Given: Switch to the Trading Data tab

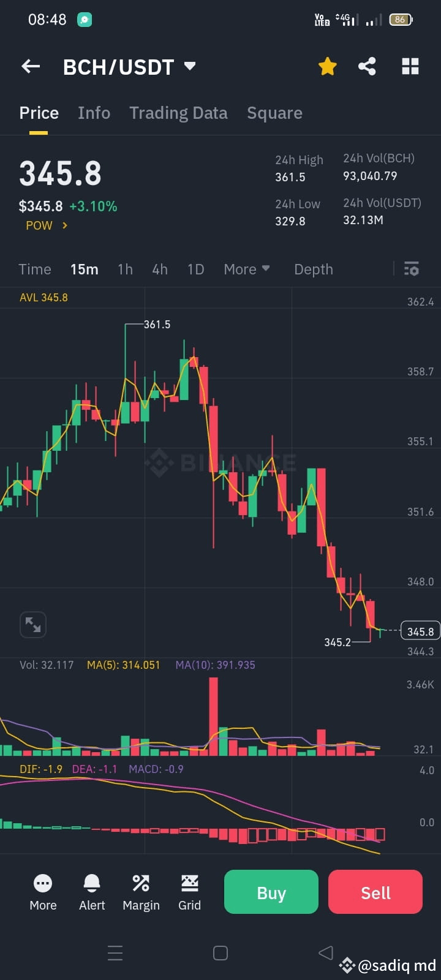Looking at the screenshot, I should (178, 113).
